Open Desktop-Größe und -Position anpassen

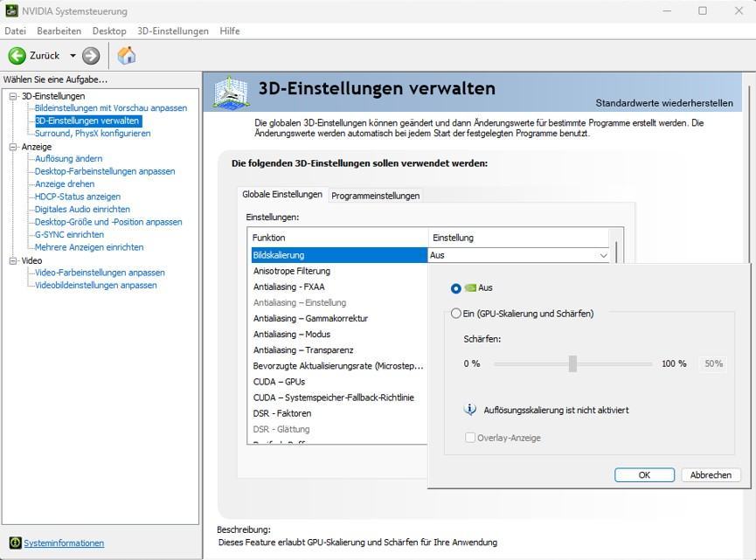click(x=108, y=222)
